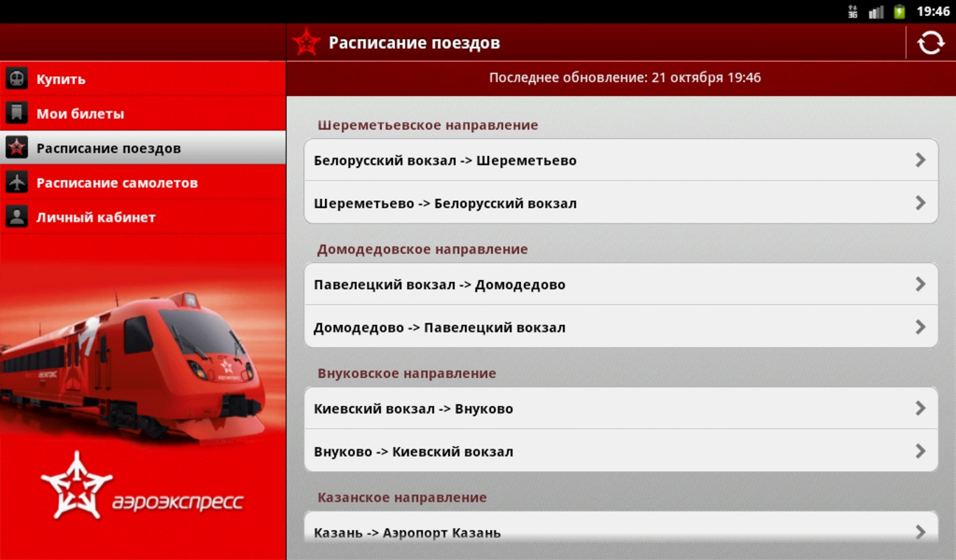Tap the Шереметьевское направление heading
The image size is (956, 560).
tap(428, 125)
